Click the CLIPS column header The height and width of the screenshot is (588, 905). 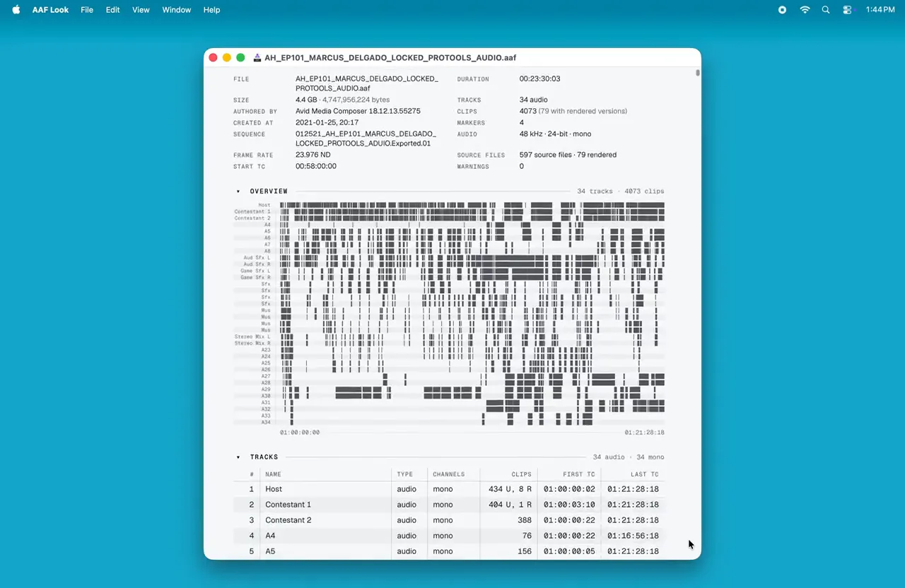(521, 474)
